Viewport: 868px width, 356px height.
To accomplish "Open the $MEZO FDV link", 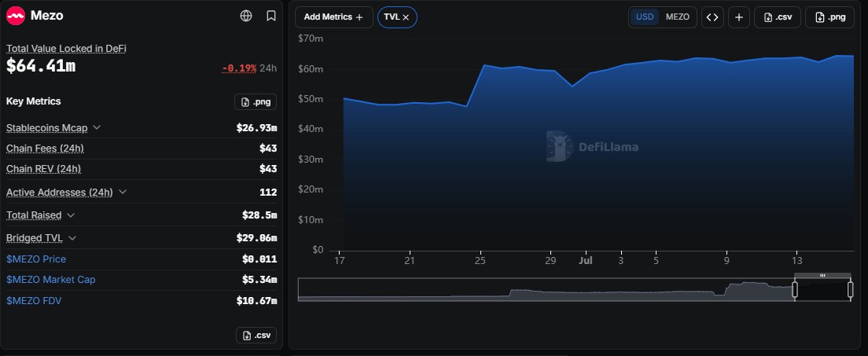I will [34, 301].
